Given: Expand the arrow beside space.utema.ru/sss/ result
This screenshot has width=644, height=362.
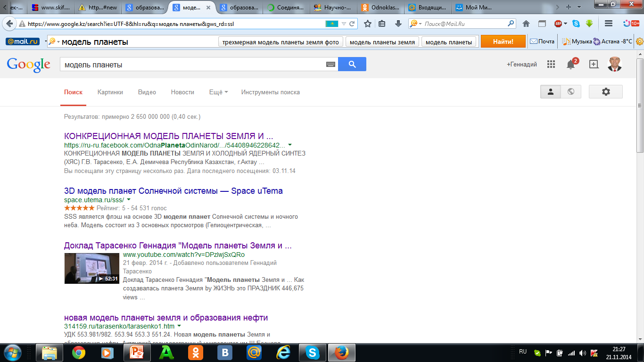Looking at the screenshot, I should [129, 200].
